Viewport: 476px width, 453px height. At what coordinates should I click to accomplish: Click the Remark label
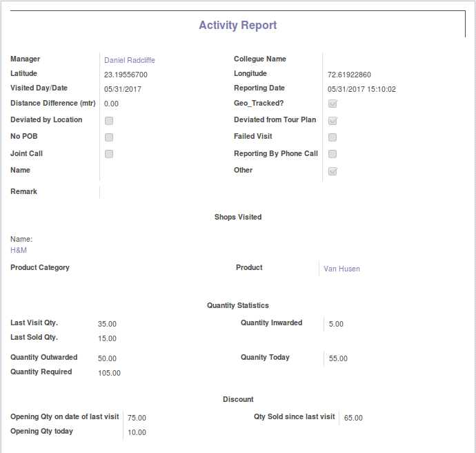coord(23,191)
